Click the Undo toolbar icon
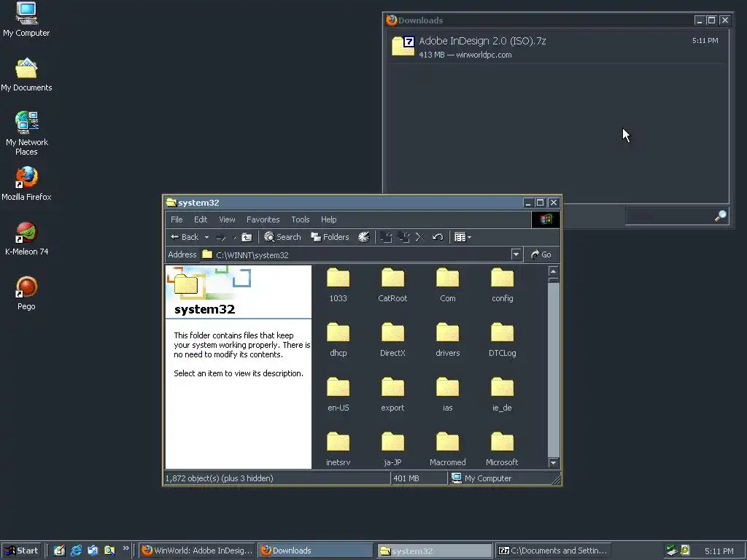Viewport: 747px width, 560px height. point(438,237)
